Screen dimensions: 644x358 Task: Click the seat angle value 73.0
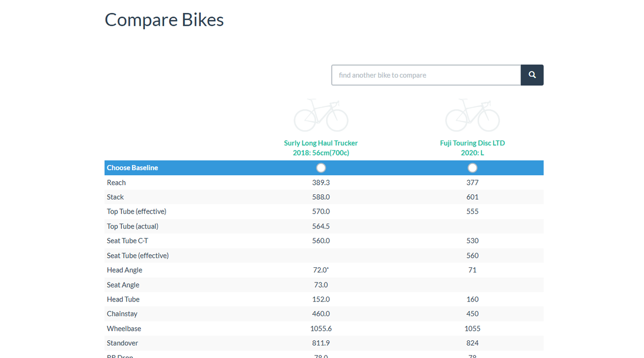(x=321, y=284)
